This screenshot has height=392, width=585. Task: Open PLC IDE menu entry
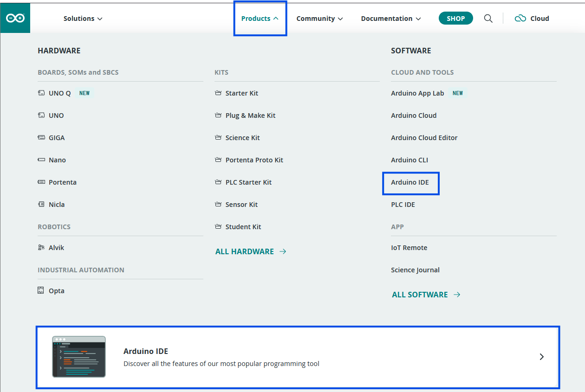tap(403, 205)
